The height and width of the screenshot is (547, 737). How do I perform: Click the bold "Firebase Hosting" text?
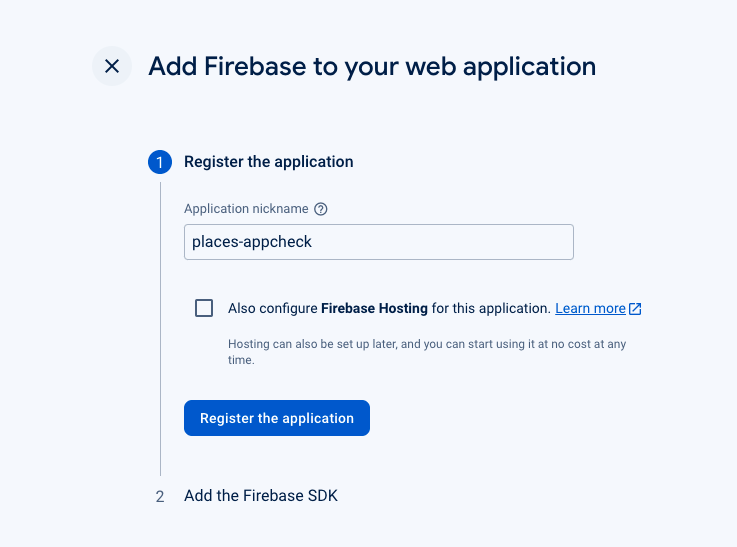pos(374,308)
